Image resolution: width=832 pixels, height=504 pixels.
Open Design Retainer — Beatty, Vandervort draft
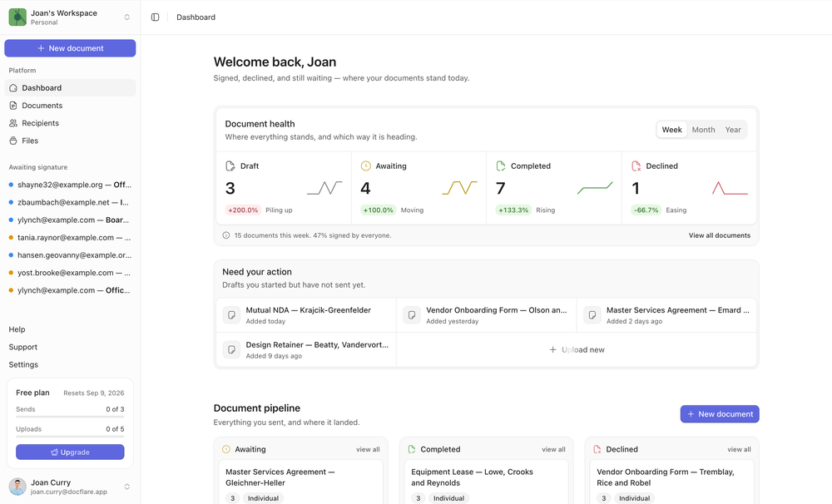pyautogui.click(x=306, y=349)
